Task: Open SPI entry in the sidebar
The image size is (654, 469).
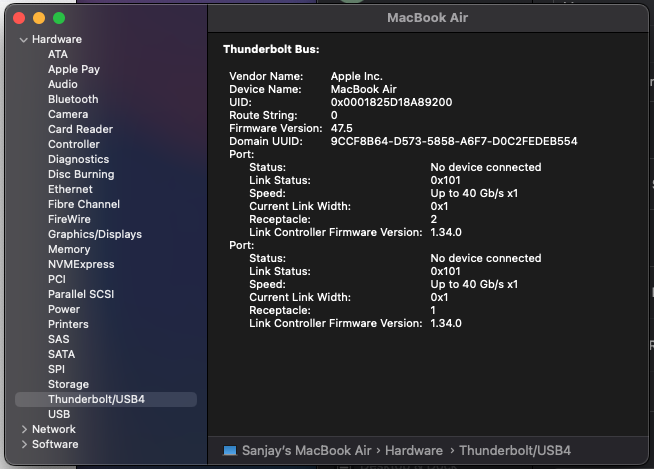Action: [56, 370]
